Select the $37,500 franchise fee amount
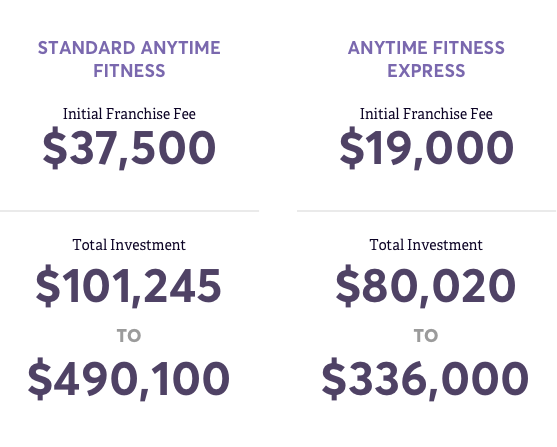 (129, 148)
